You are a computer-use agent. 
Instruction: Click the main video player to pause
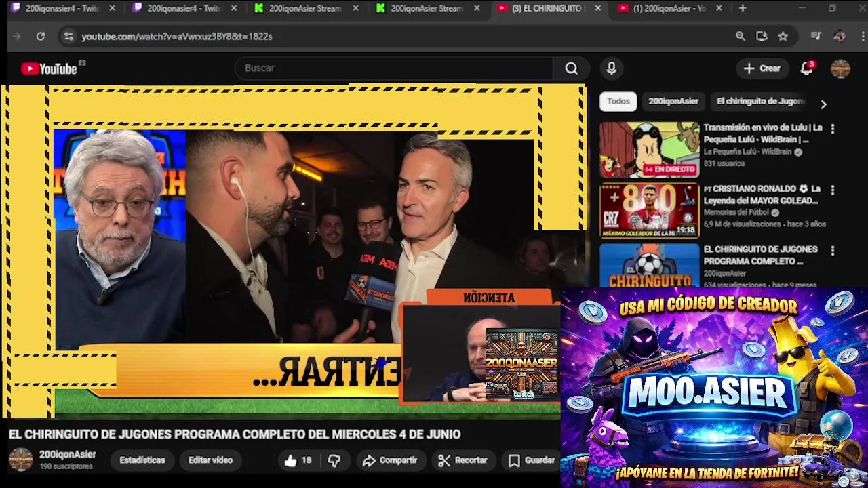[294, 251]
